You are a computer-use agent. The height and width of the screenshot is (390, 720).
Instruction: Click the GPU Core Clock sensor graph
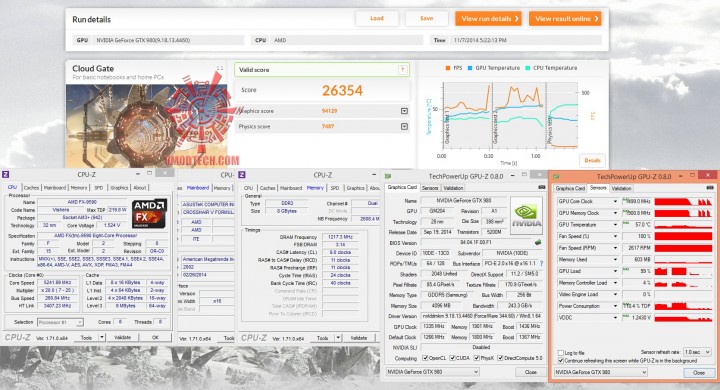[683, 201]
